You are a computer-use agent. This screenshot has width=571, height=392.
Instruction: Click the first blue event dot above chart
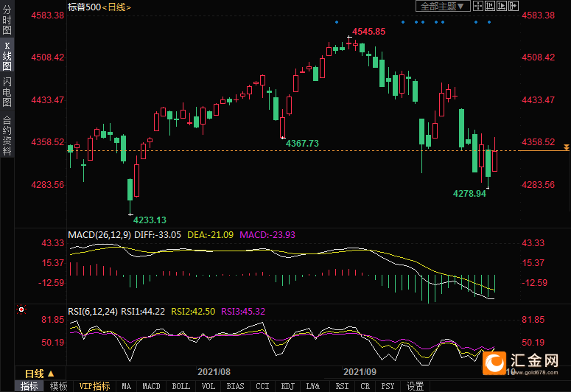click(x=337, y=22)
